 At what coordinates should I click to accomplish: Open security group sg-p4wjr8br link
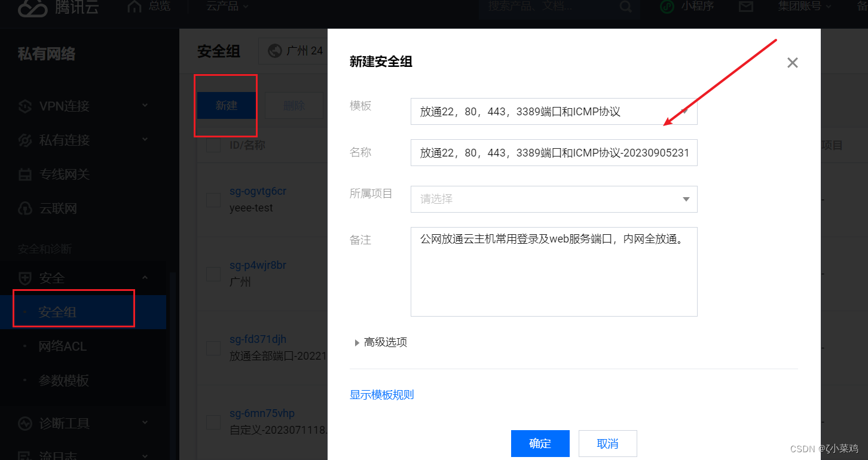[258, 266]
